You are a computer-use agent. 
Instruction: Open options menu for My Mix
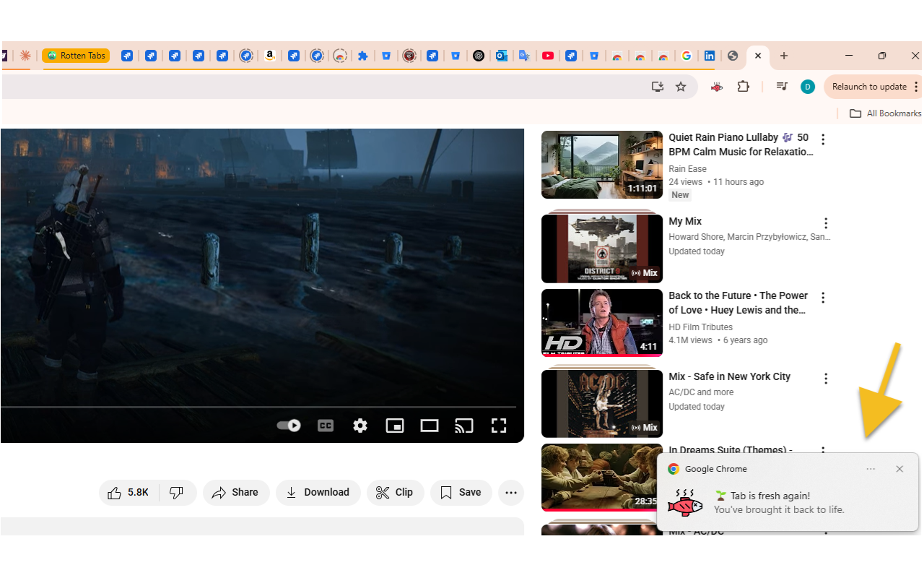click(826, 223)
